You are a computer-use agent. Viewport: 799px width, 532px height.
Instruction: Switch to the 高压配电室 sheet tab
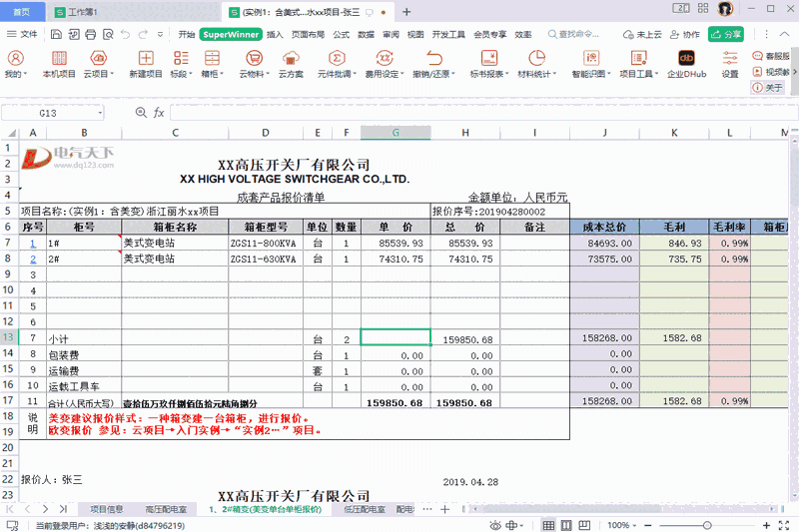[168, 509]
